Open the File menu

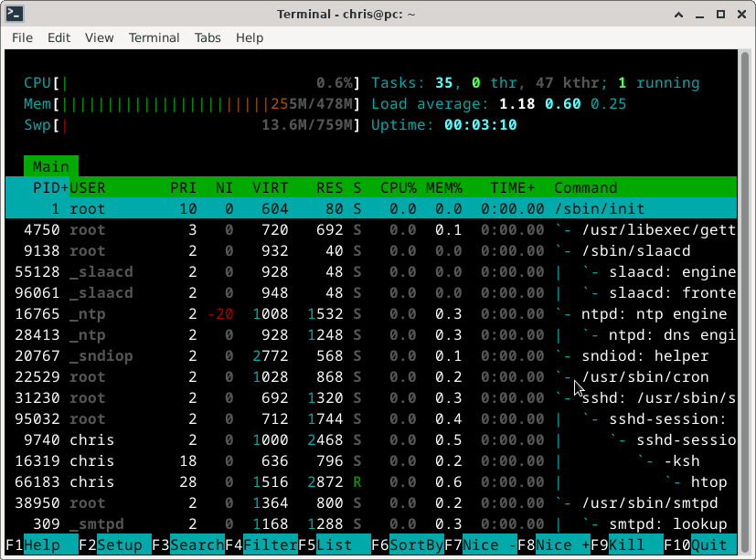[22, 37]
